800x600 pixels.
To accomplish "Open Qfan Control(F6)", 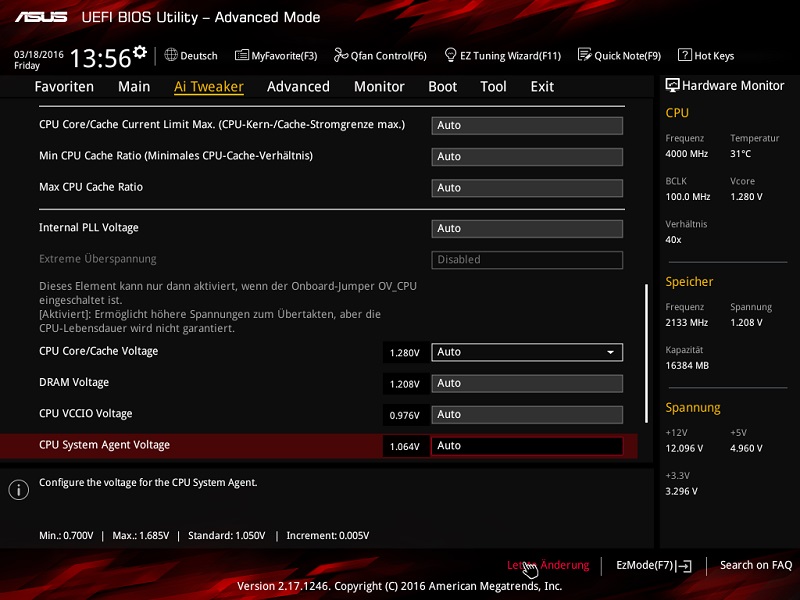I will coord(380,56).
